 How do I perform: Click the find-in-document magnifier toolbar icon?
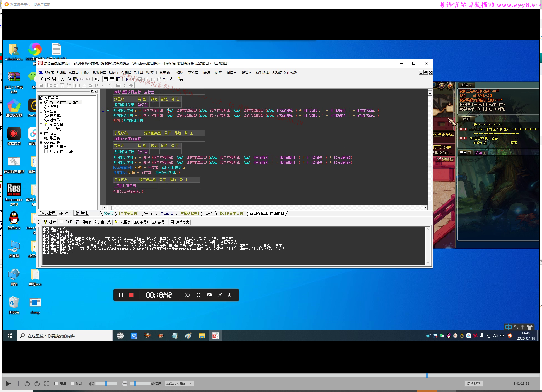click(97, 79)
